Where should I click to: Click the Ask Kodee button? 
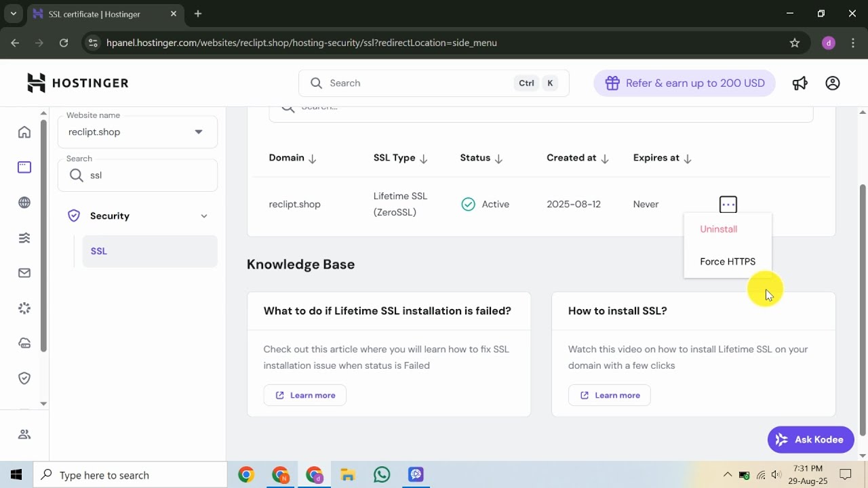(x=810, y=440)
